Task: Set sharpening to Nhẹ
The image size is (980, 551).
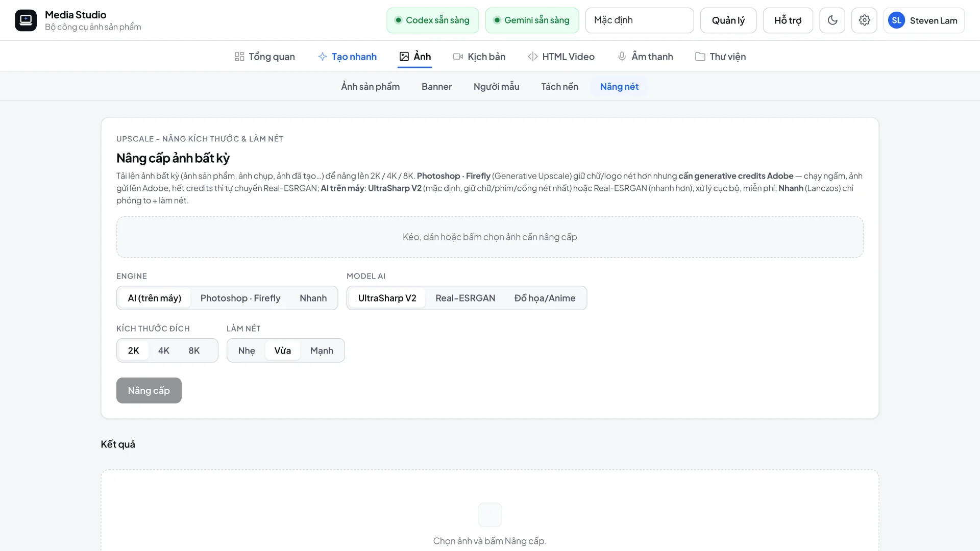Action: pos(247,350)
